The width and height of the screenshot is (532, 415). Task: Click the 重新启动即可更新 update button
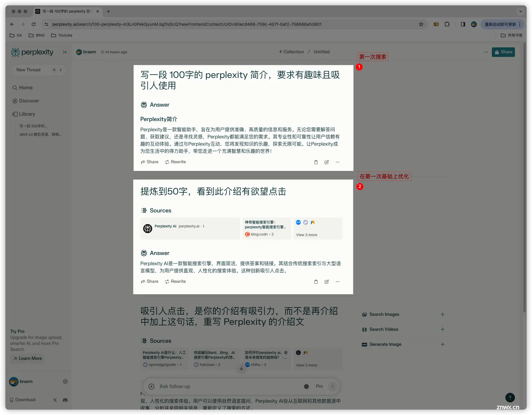pos(503,24)
